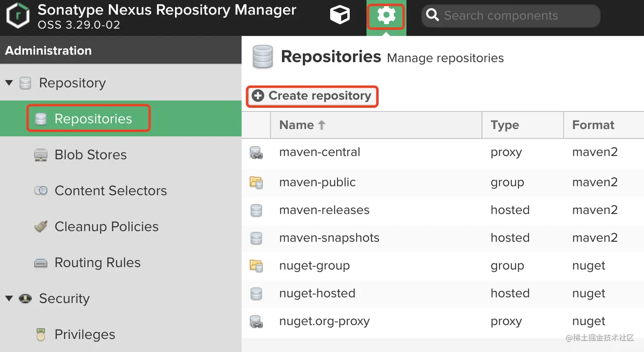Open the maven-public repository row
The width and height of the screenshot is (644, 352).
443,182
